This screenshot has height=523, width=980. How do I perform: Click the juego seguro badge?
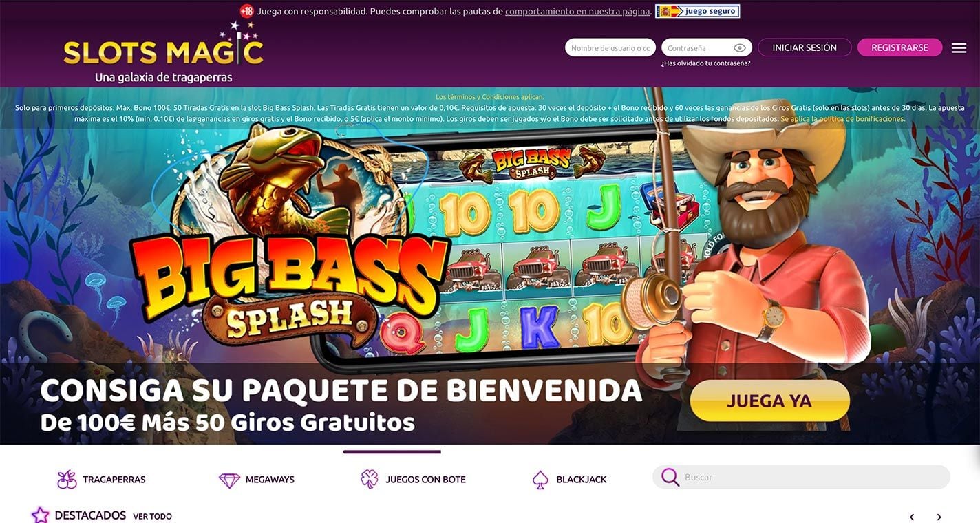[x=697, y=11]
